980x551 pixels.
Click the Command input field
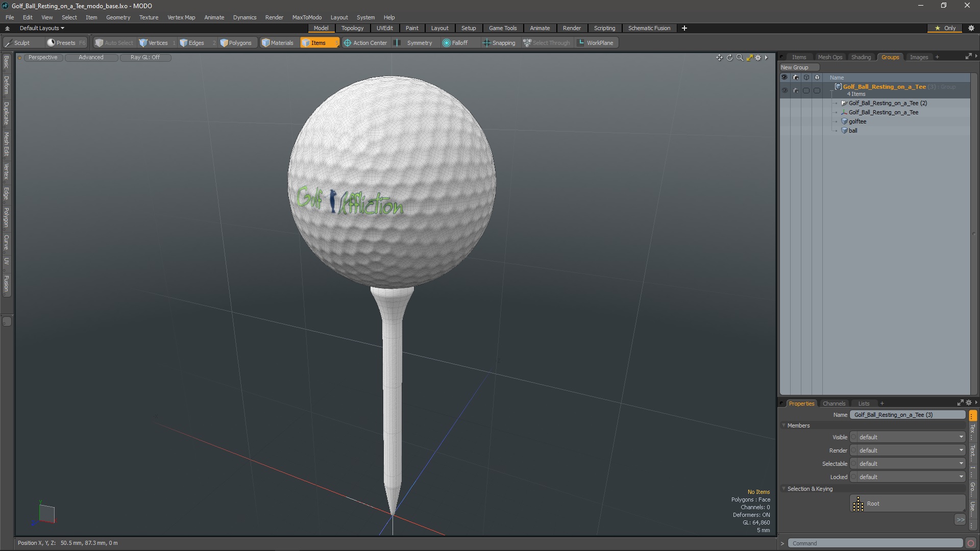(874, 543)
